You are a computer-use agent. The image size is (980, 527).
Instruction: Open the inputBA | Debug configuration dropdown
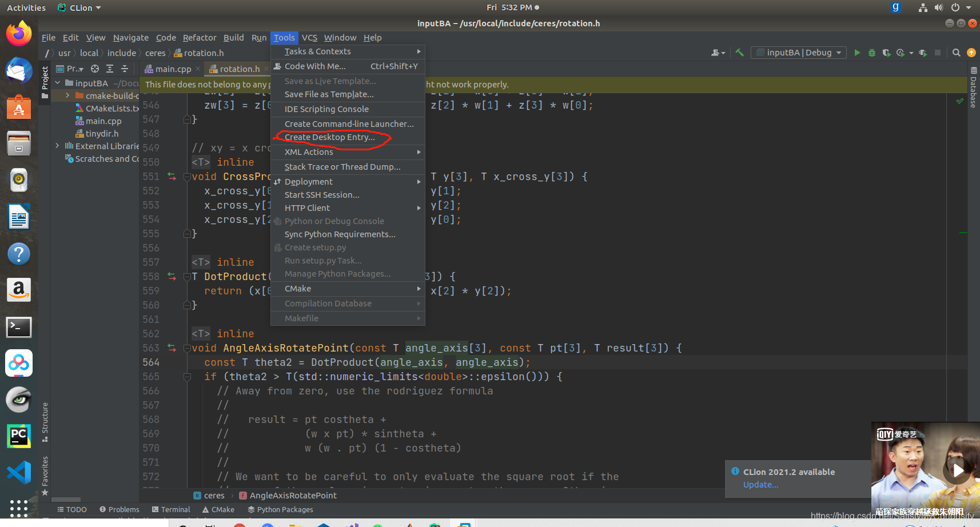coord(799,53)
